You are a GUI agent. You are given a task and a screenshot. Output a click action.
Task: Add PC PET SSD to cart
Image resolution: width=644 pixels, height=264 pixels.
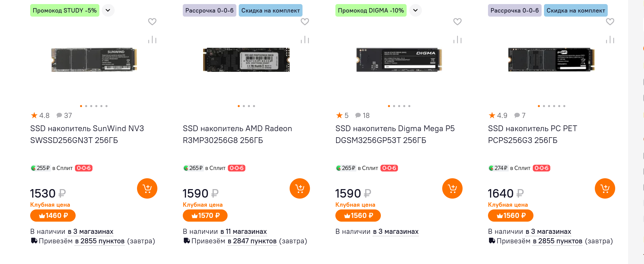click(x=605, y=188)
